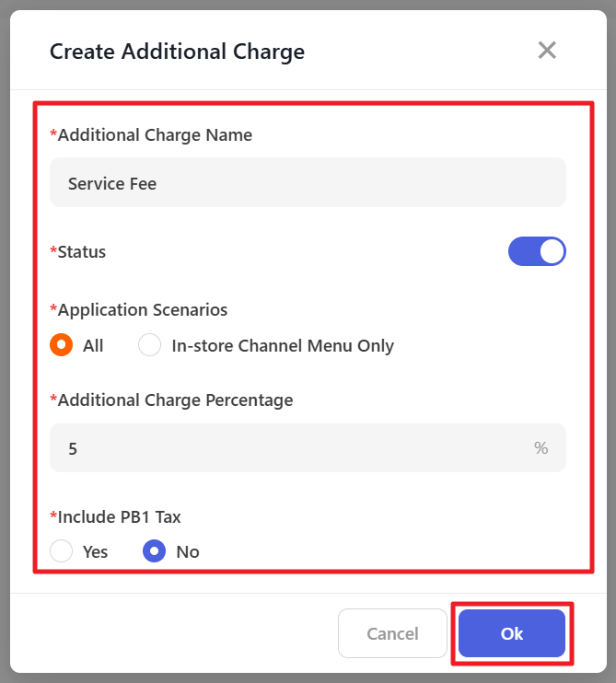Close the Create Additional Charge dialog

click(x=547, y=51)
